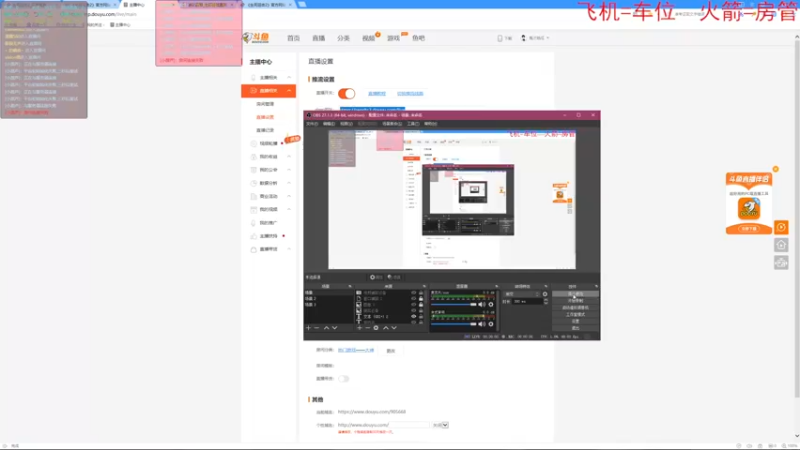
Task: Click the 商业活动 document sidebar icon
Action: click(254, 196)
